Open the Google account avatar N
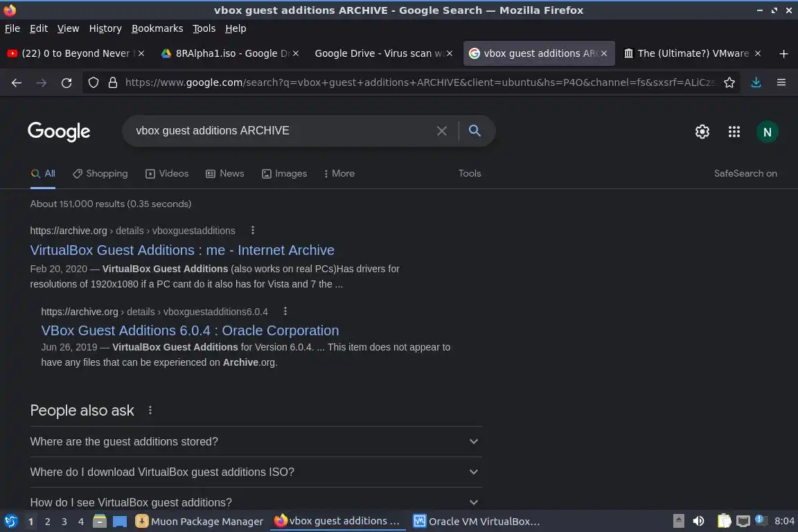 [x=767, y=132]
